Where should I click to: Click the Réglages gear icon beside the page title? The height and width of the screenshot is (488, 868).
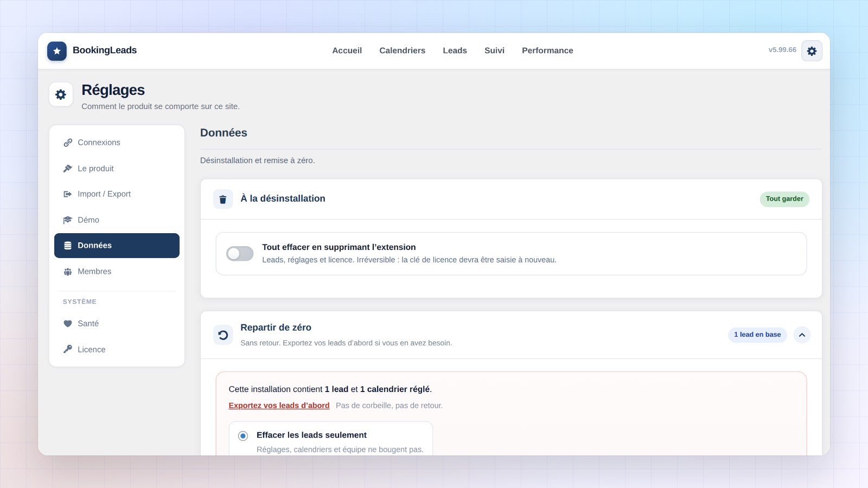coord(61,94)
